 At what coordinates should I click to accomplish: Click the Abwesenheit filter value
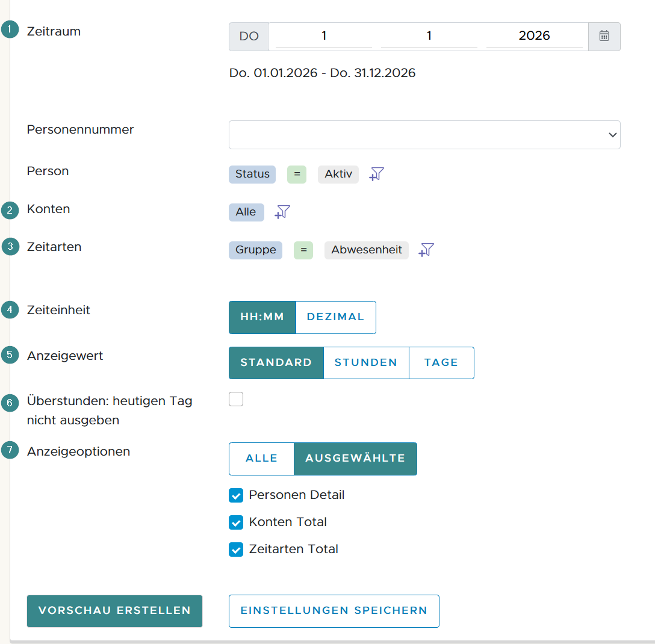click(367, 250)
